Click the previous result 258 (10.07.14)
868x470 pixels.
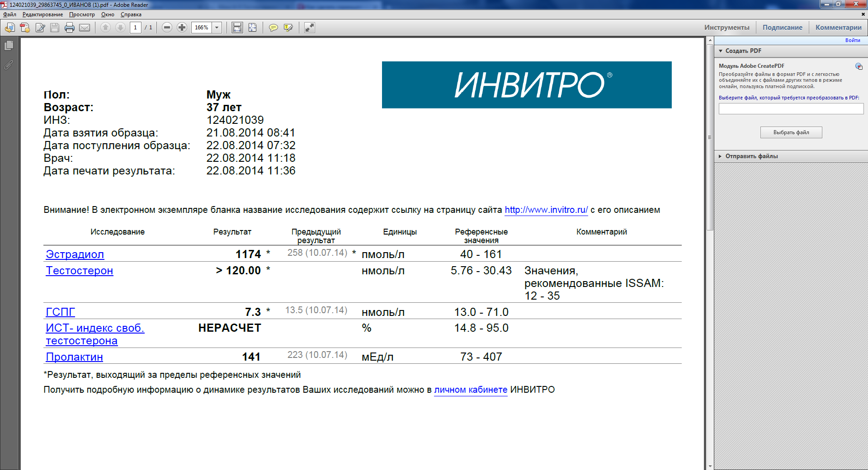317,253
